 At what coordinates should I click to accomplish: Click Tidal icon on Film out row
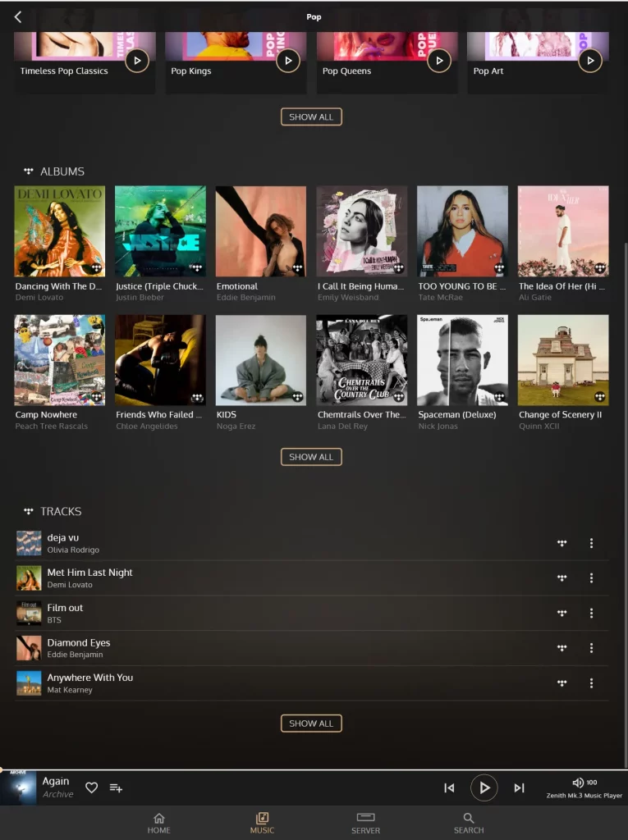pyautogui.click(x=562, y=613)
